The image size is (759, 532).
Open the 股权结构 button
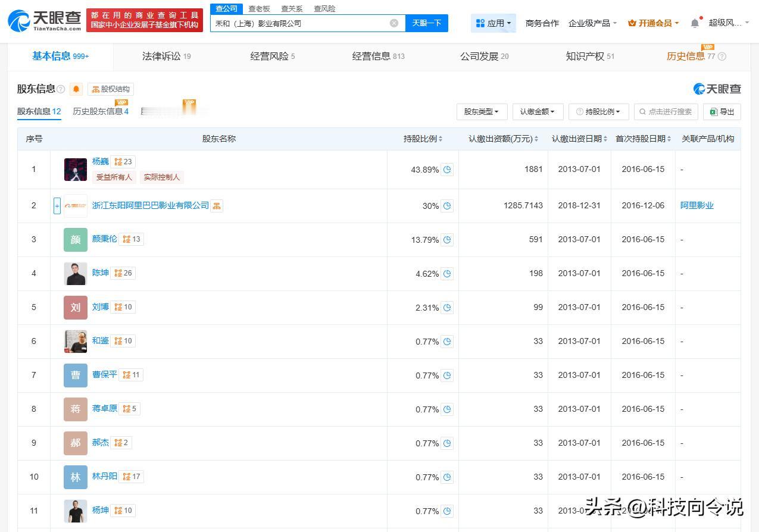tap(111, 89)
